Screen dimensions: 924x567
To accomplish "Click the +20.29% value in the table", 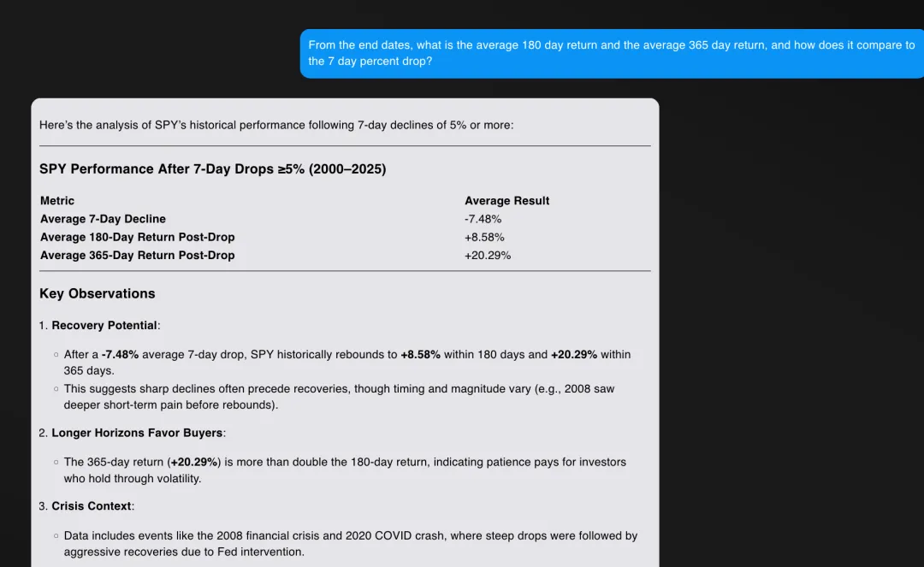I will point(488,255).
